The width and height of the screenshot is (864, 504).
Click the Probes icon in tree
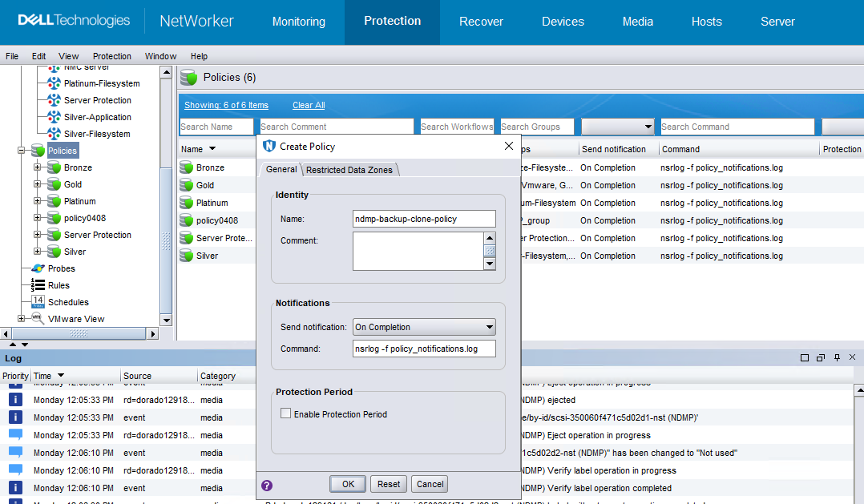[38, 268]
